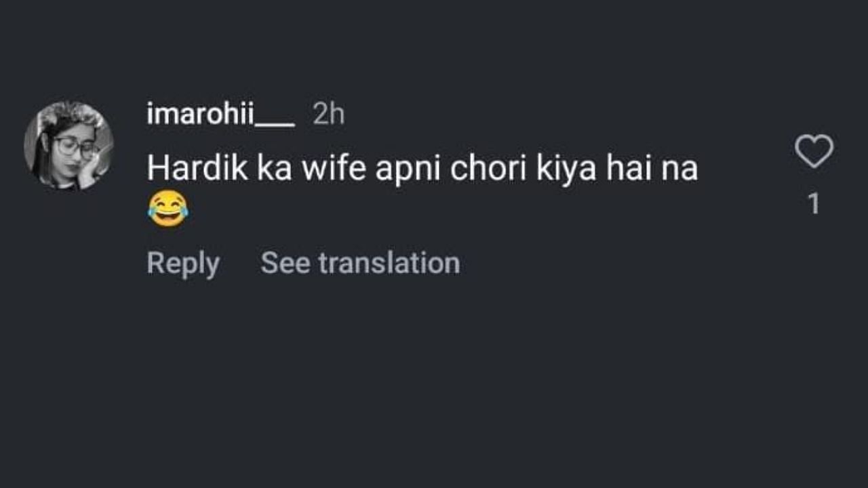Screen dimensions: 868x488
Task: Open imarohii___ profile picture
Action: 68,145
